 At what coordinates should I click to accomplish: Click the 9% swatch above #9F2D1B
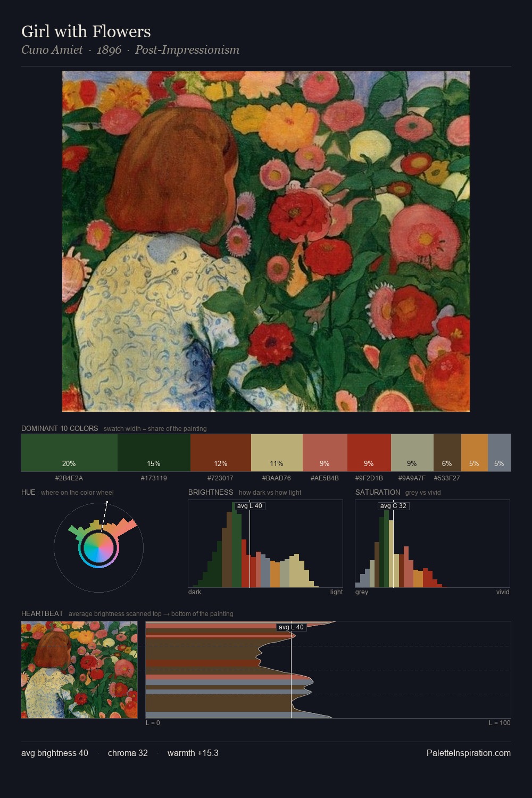pos(369,453)
